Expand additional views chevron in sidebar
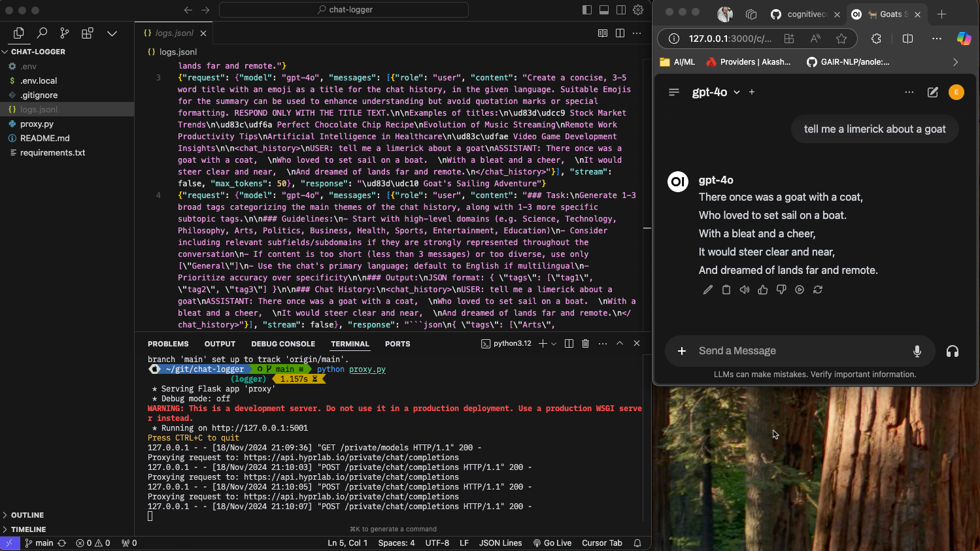The width and height of the screenshot is (980, 551). [112, 33]
